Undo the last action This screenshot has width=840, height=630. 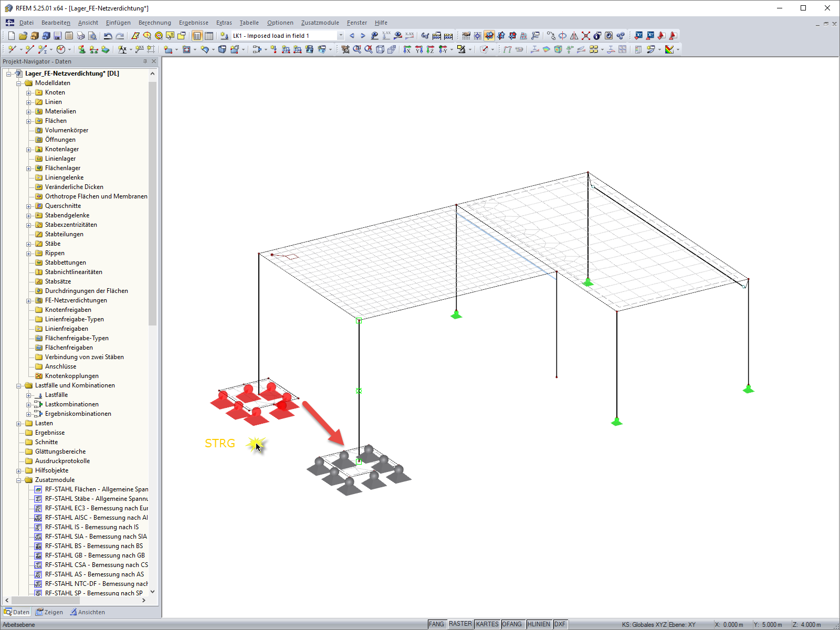(108, 36)
